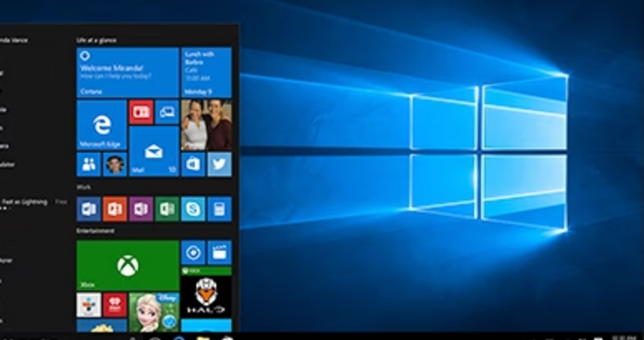Screen dimensions: 644x340
Task: Click the Cortana Welcome Miranda tile
Action: point(128,72)
